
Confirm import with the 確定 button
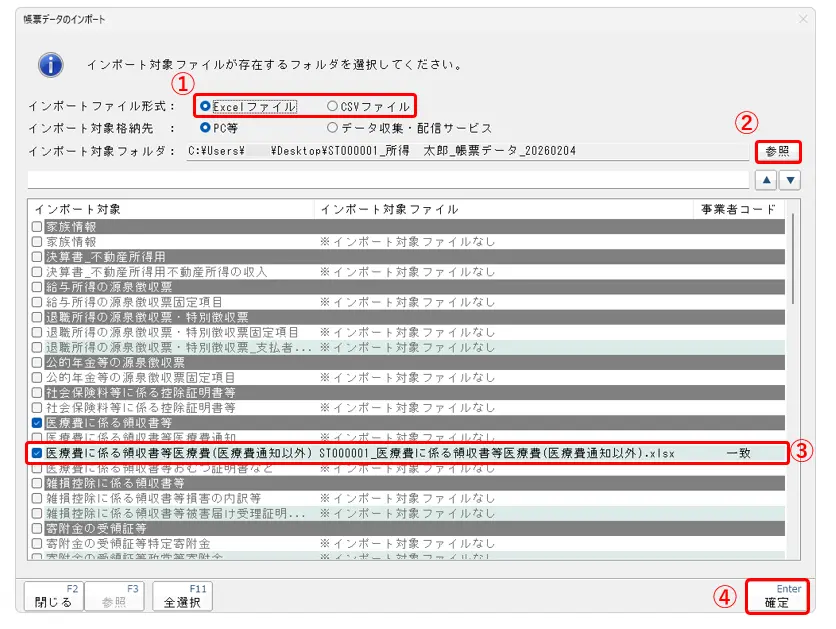(x=776, y=597)
